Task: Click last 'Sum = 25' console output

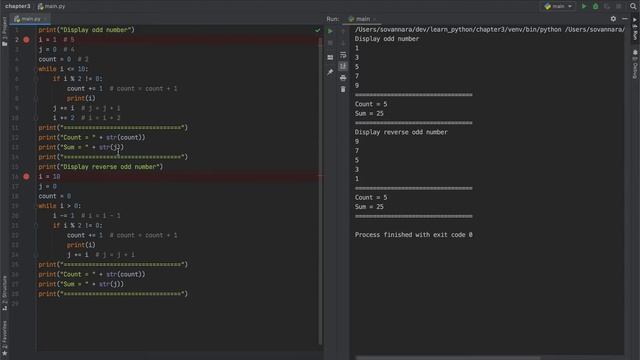Action: 369,207
